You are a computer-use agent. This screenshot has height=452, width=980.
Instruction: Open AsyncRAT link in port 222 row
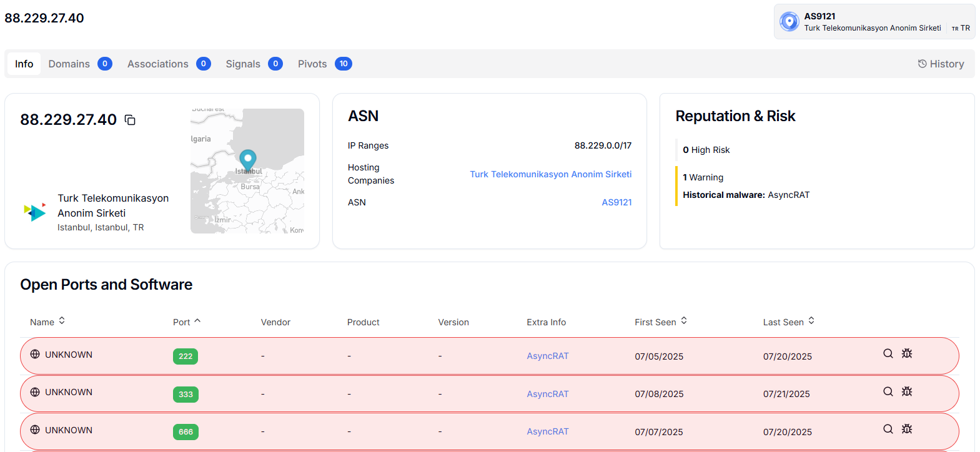click(548, 356)
